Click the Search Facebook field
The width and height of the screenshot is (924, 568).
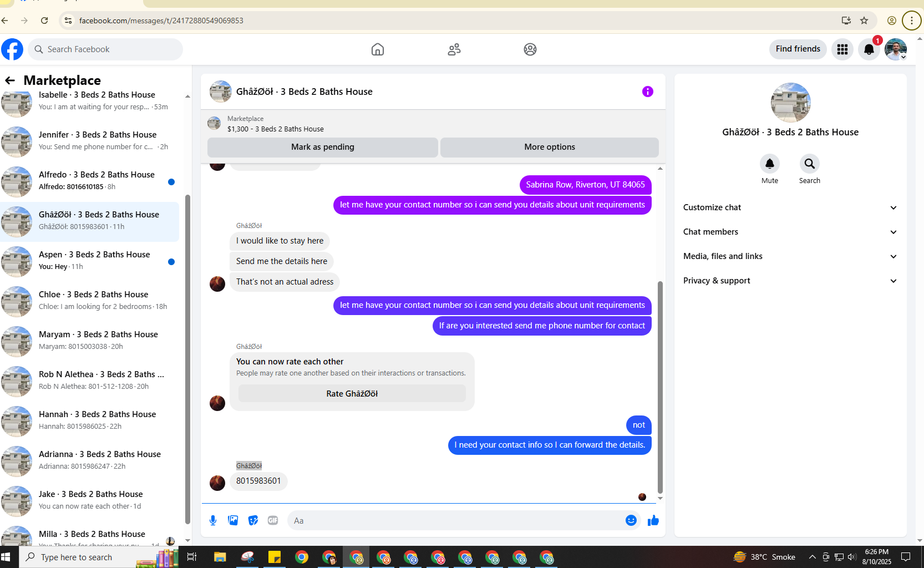(105, 49)
